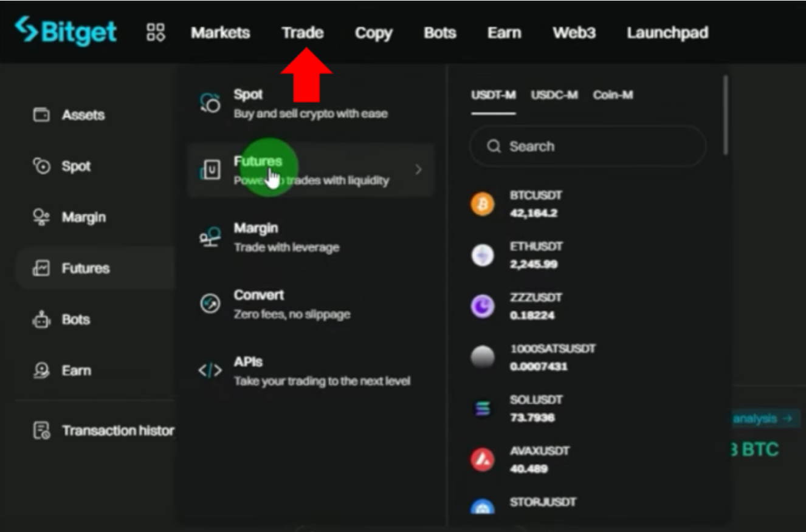Click the 1000SATSUSDT gray coin icon
This screenshot has height=532, width=806.
pos(483,357)
